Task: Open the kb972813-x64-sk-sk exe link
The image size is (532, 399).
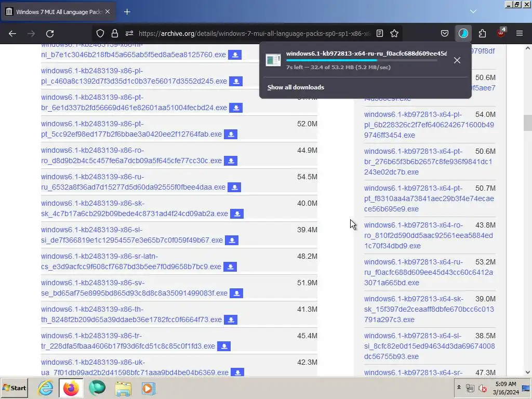Action: click(429, 309)
